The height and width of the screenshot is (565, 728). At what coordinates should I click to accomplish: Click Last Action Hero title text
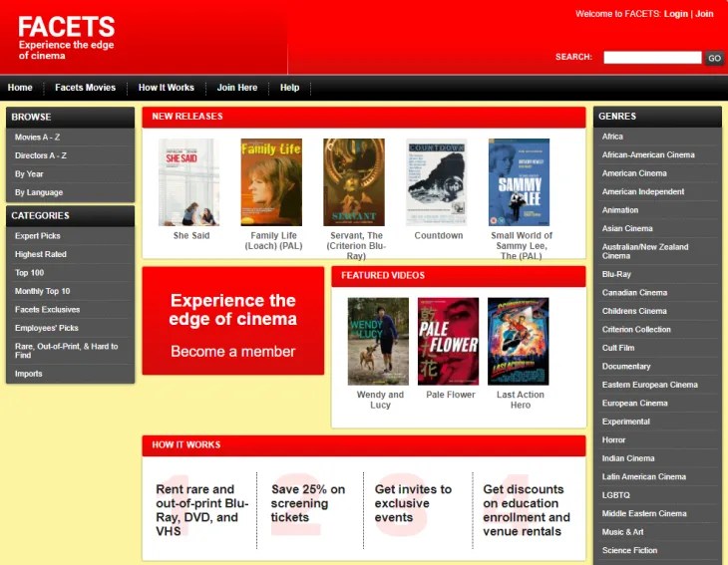(520, 400)
